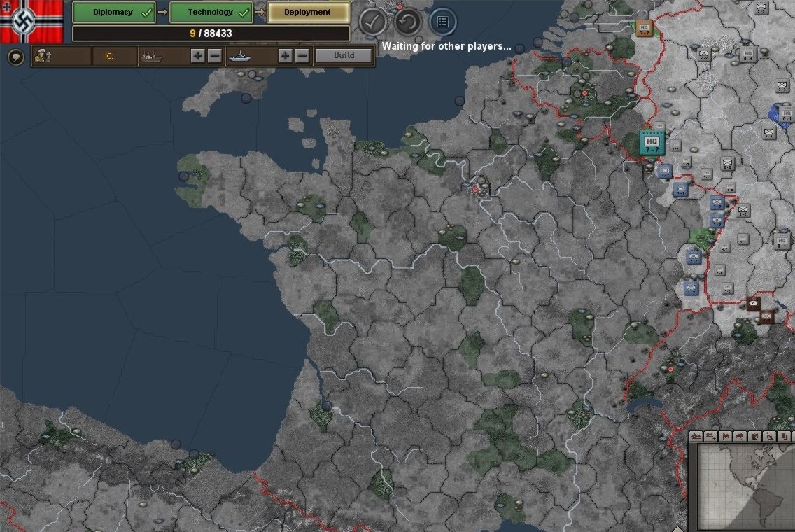Switch to flag political map mode
The width and height of the screenshot is (795, 532).
click(x=725, y=436)
